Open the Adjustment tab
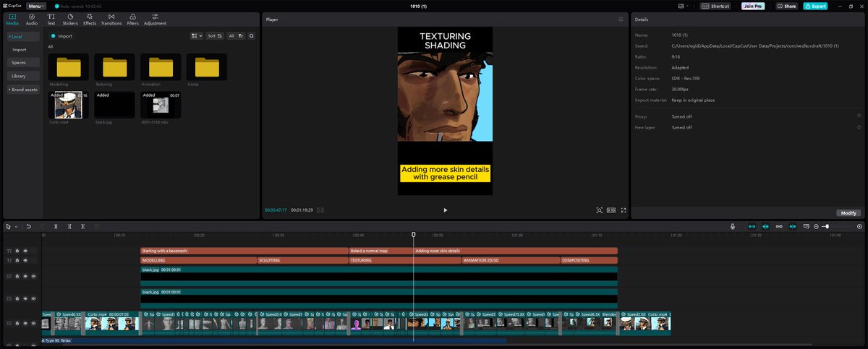Viewport: 868px width, 349px height. pos(156,19)
